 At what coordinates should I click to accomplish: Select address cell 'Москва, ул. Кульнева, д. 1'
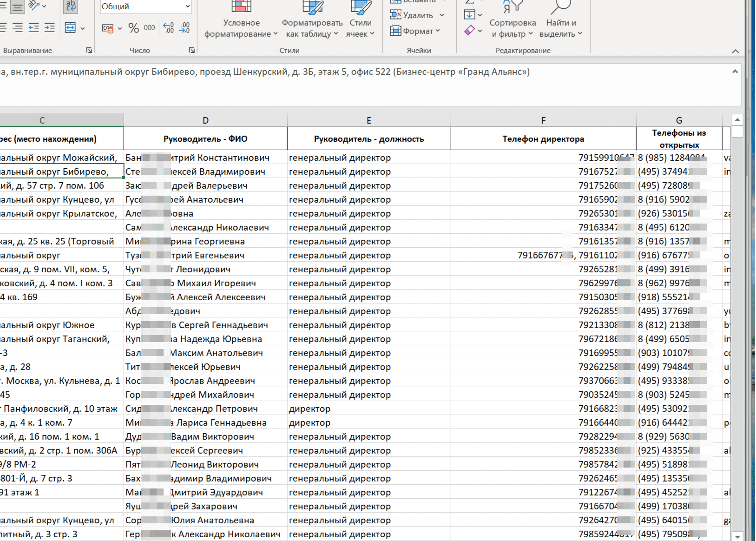(61, 381)
